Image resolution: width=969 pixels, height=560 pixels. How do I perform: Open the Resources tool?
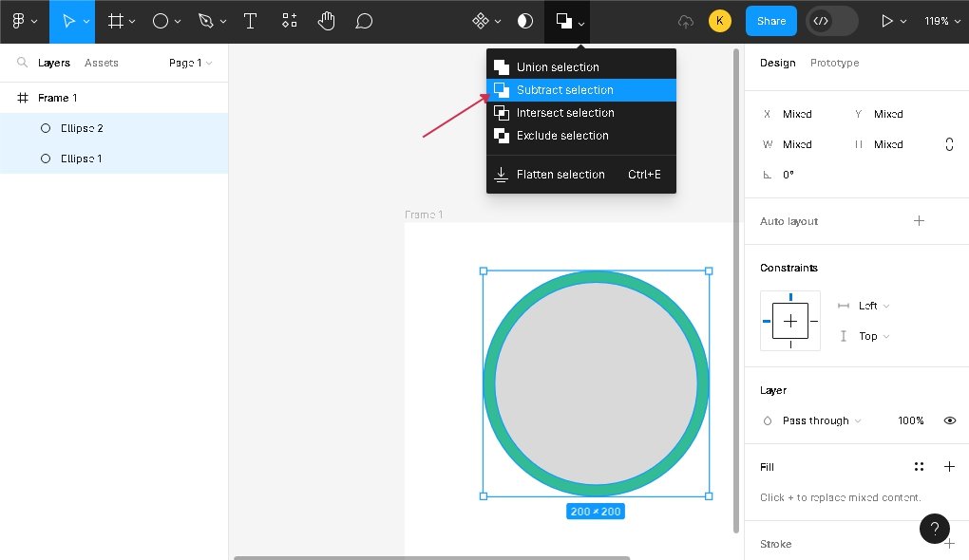coord(289,21)
